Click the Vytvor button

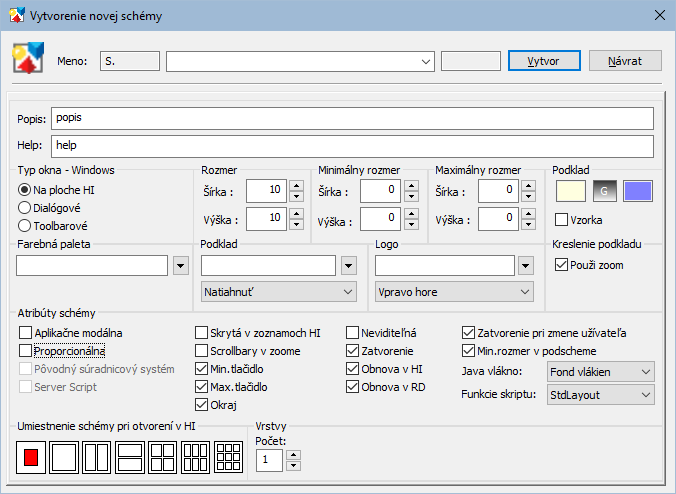(543, 61)
